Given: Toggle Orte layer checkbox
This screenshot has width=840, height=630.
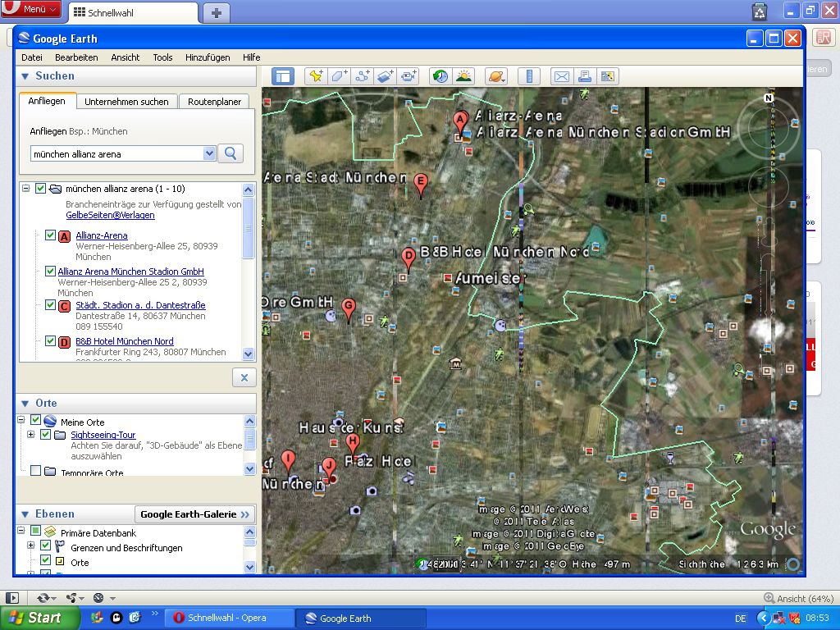Looking at the screenshot, I should pos(46,560).
